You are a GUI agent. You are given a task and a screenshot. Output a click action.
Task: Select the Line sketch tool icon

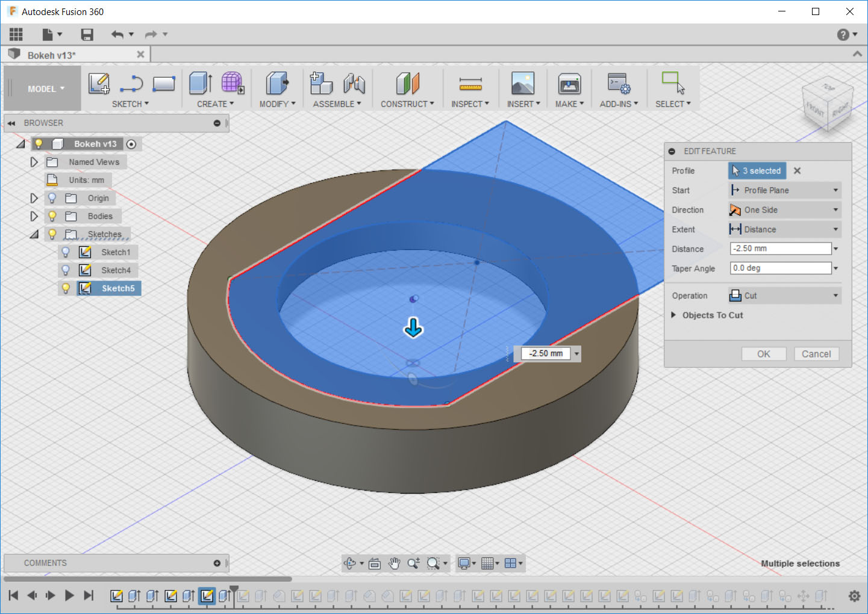tap(131, 84)
